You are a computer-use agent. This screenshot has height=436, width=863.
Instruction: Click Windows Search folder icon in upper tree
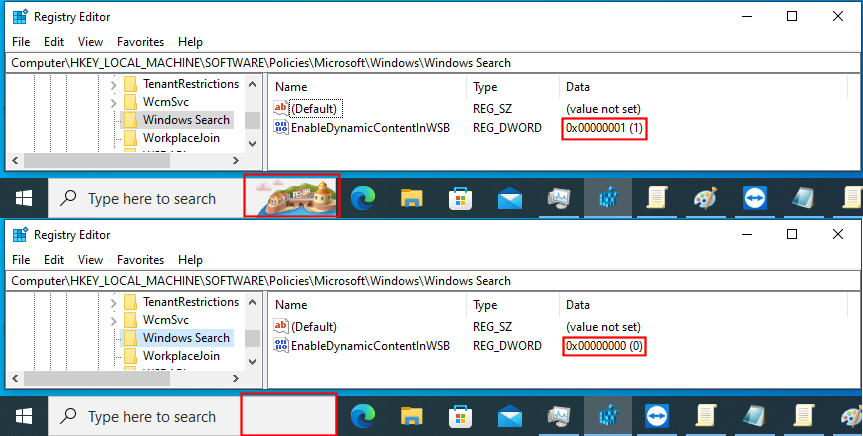coord(130,120)
